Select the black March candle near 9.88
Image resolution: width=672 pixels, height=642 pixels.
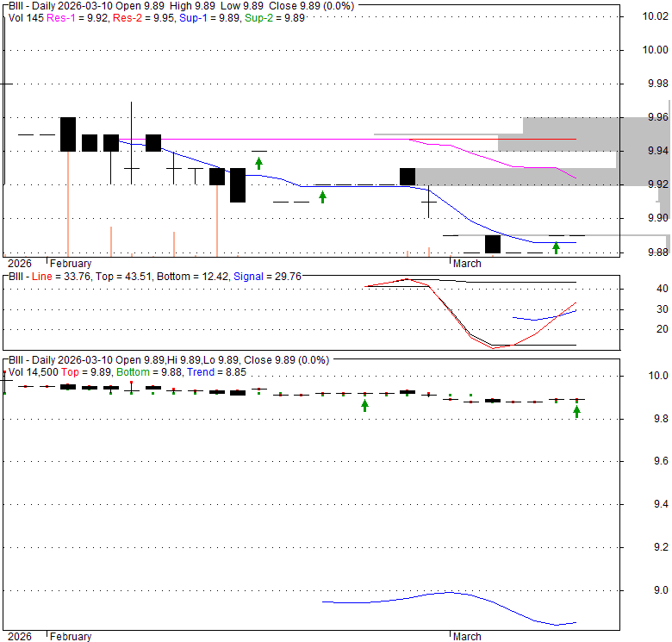pos(493,244)
